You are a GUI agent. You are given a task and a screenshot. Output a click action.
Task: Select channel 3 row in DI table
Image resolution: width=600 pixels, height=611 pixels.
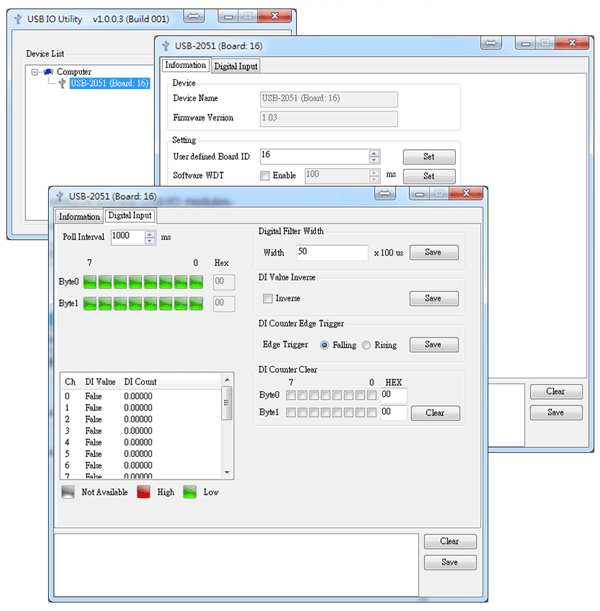tap(141, 431)
